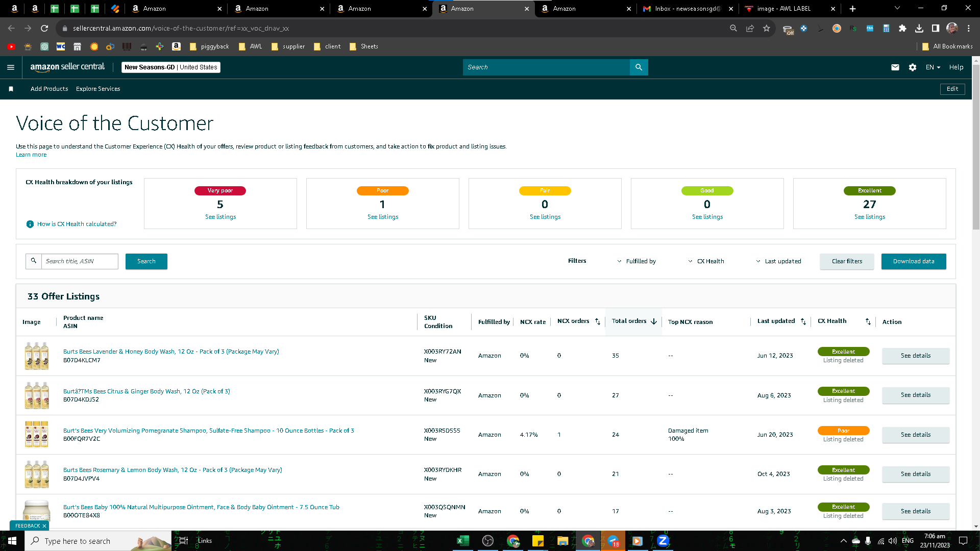This screenshot has width=980, height=551.
Task: Show hidden system tray icons
Action: 843,541
